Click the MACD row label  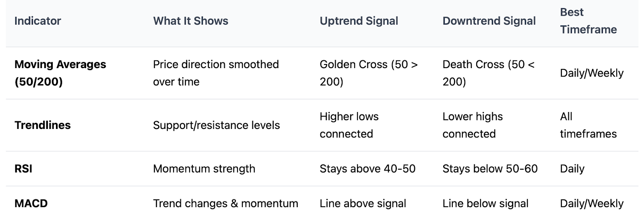pyautogui.click(x=31, y=203)
